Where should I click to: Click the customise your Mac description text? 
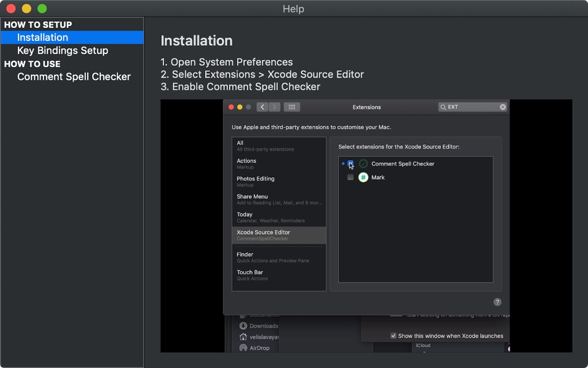pos(311,127)
